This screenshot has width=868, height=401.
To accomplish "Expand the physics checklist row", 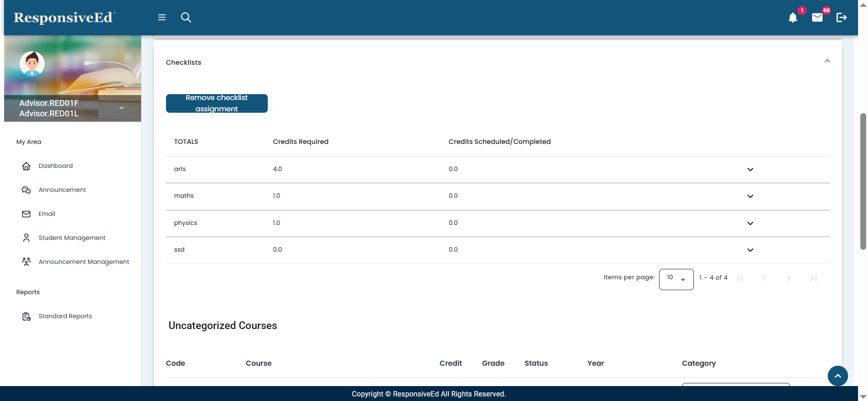I will coord(750,223).
